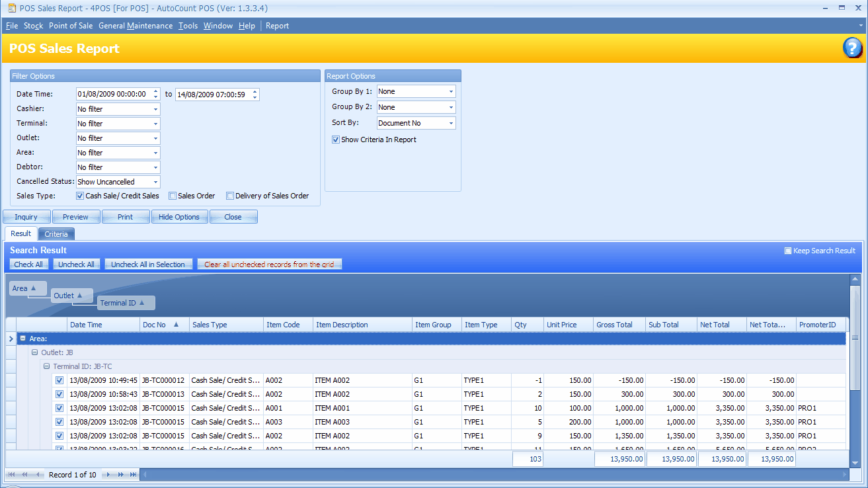Enable Delivery of Sales Order checkbox

[x=230, y=196]
